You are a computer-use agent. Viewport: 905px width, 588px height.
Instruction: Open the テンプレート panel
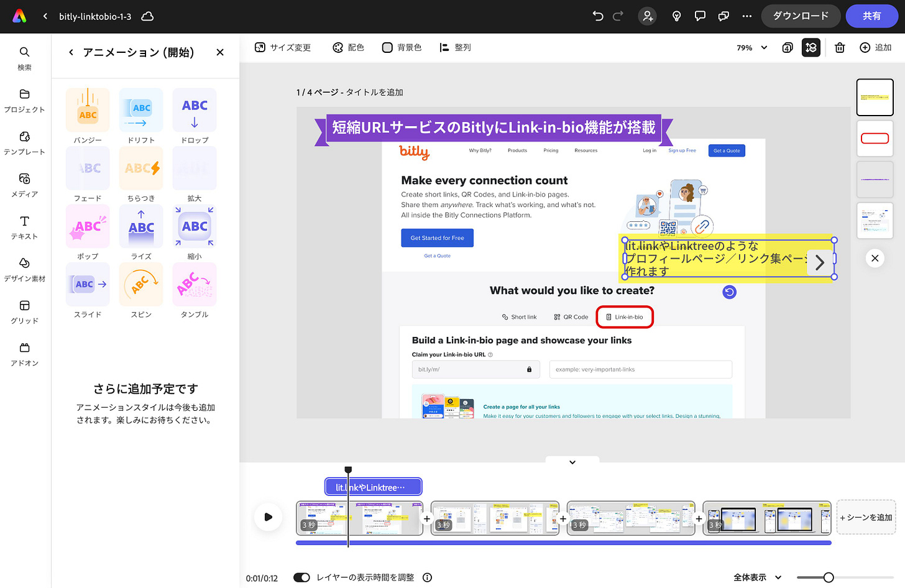click(x=25, y=143)
